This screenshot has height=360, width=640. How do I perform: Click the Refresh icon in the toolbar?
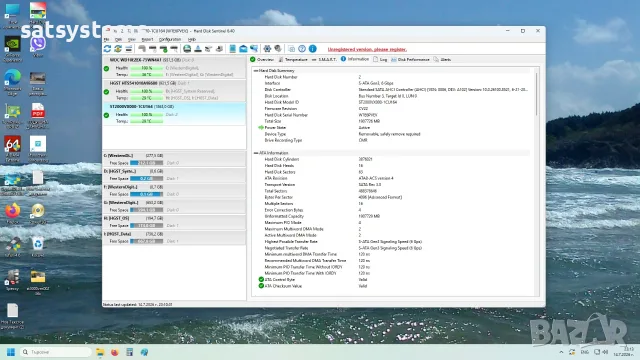pyautogui.click(x=107, y=49)
